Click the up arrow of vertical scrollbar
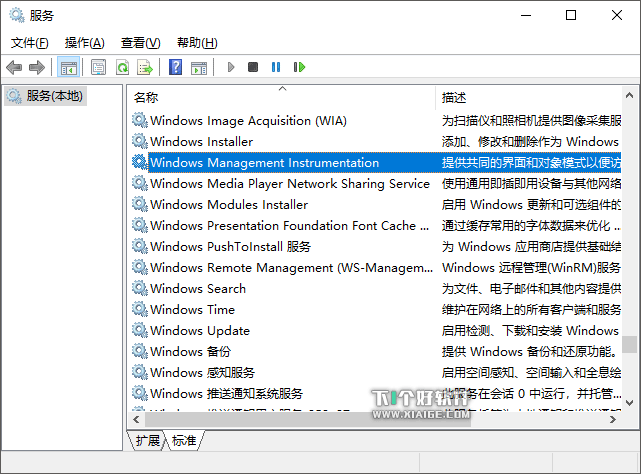The width and height of the screenshot is (641, 474). [x=630, y=95]
